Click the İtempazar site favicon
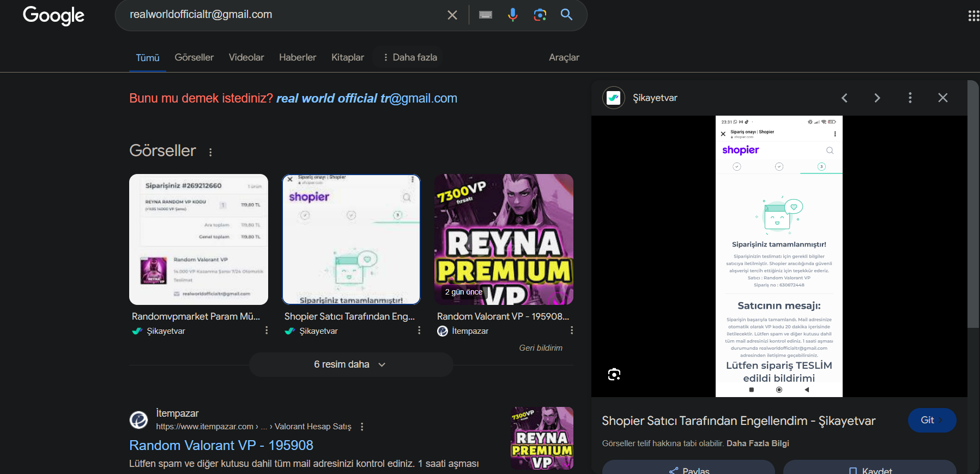980x474 pixels. coord(138,420)
